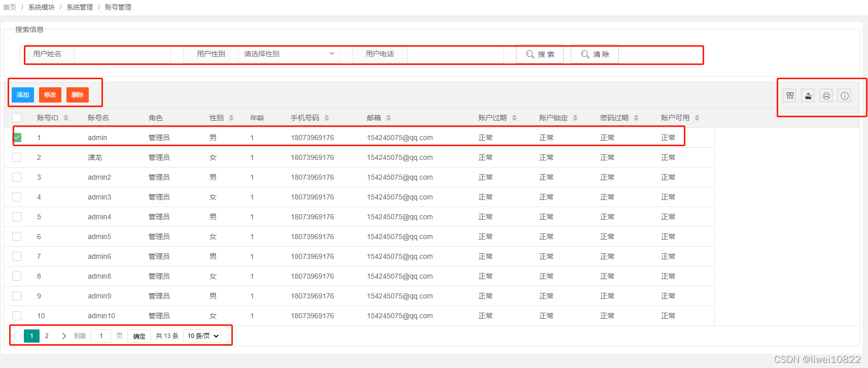Viewport: 868px width, 368px height.
Task: Sort by 账户过期 column arrows
Action: (514, 118)
